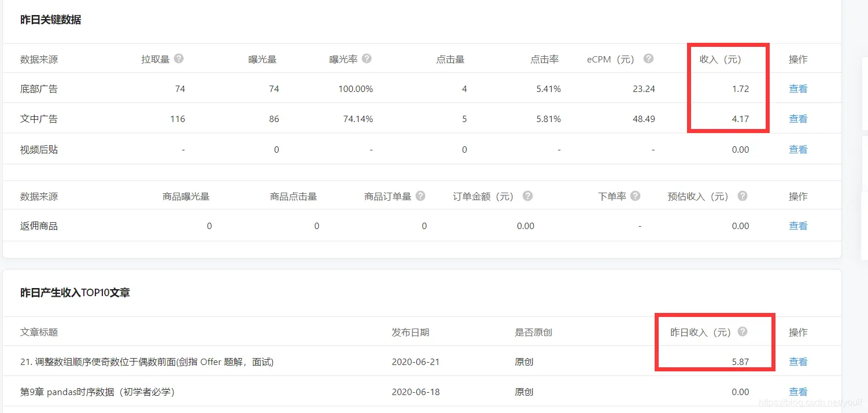Click the eCPM（元）question mark icon

[x=648, y=58]
